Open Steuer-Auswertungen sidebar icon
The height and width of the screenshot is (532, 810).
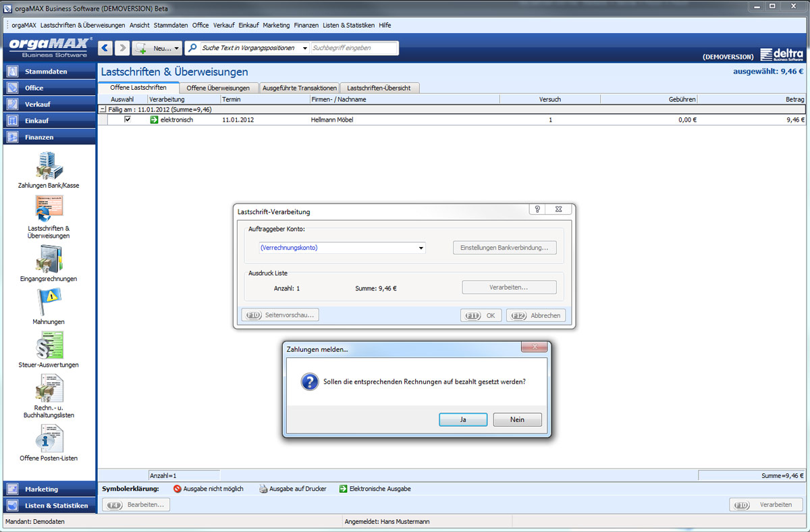pos(49,346)
